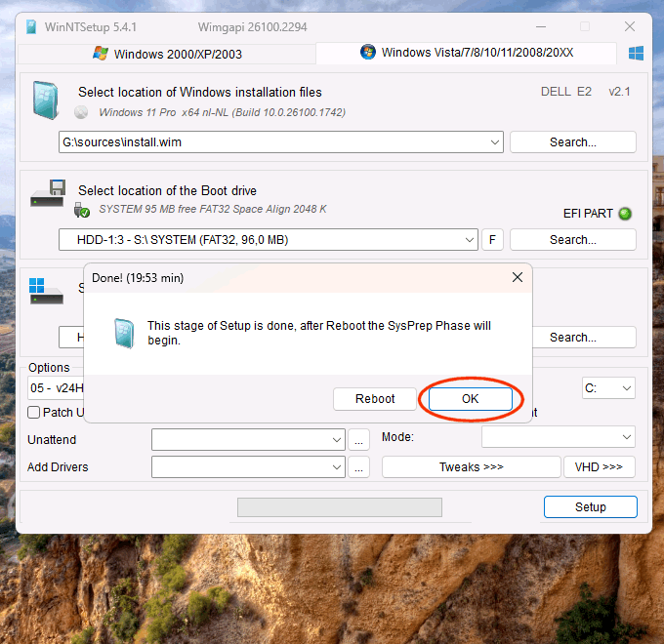Click the Setup button
The image size is (664, 644).
[591, 507]
